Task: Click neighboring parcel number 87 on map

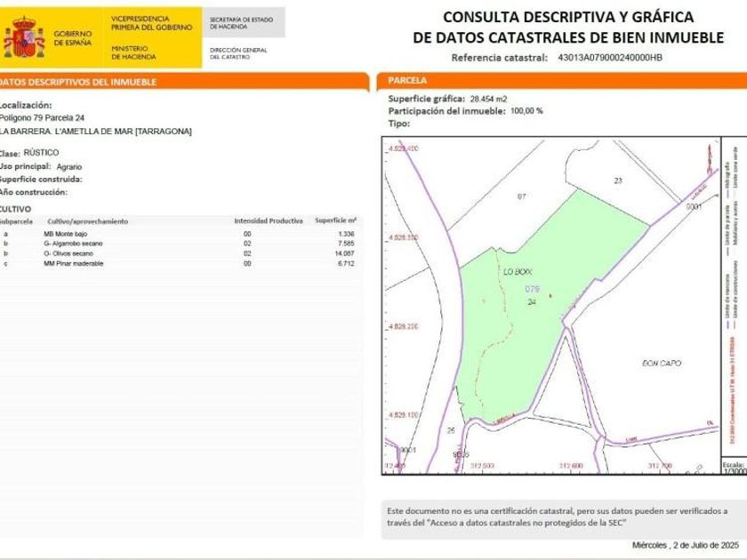Action: 521,196
